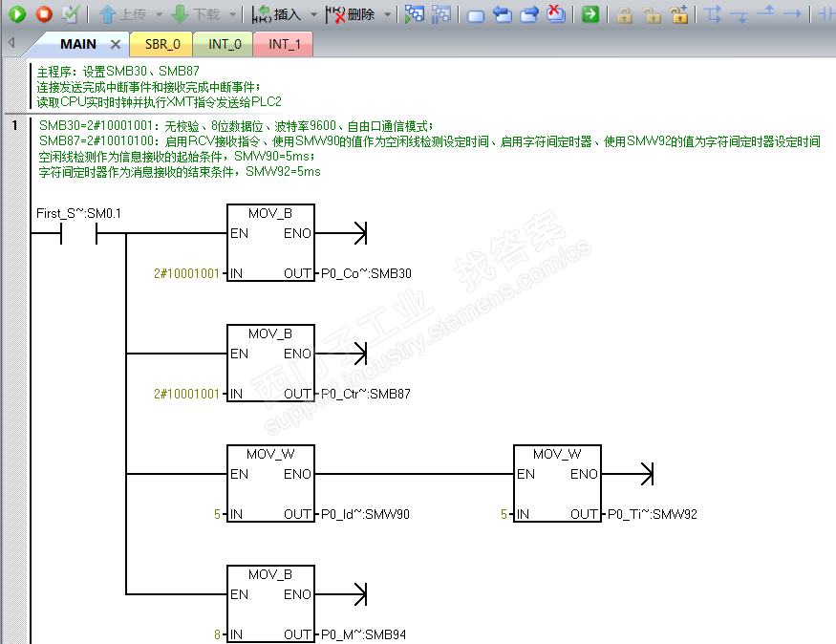Open the upload (上传) dropdown arrow
Viewport: 836px width, 644px height.
click(x=159, y=14)
